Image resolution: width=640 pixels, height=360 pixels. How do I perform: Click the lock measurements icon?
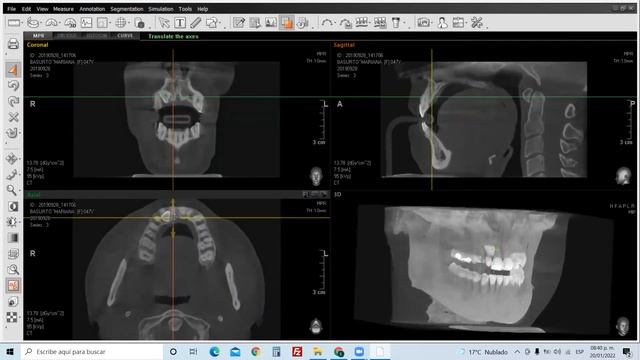pyautogui.click(x=140, y=23)
